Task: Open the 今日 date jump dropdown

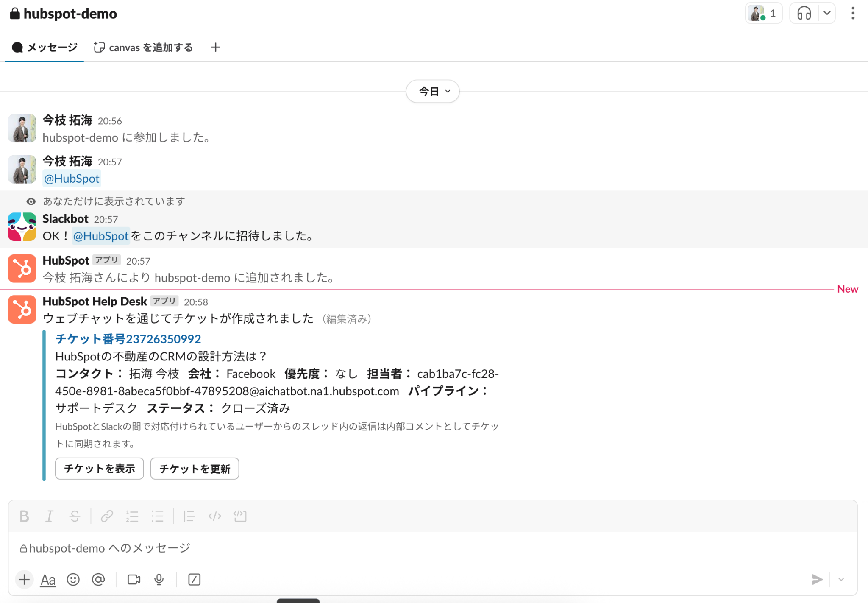Action: pyautogui.click(x=433, y=91)
